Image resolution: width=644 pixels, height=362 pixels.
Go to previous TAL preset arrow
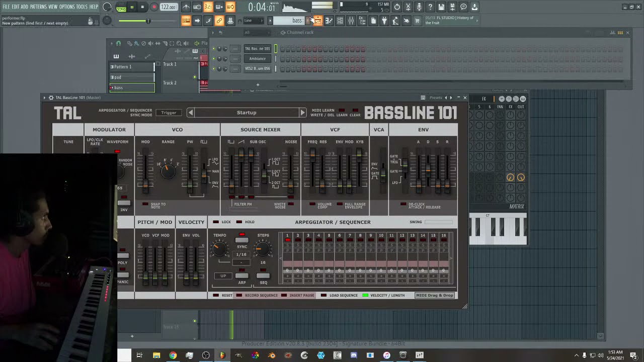191,113
